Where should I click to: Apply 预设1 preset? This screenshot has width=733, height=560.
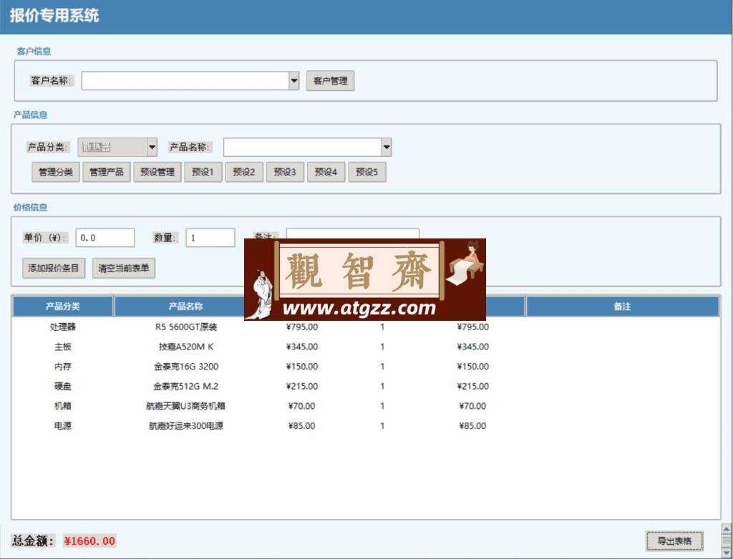[203, 172]
